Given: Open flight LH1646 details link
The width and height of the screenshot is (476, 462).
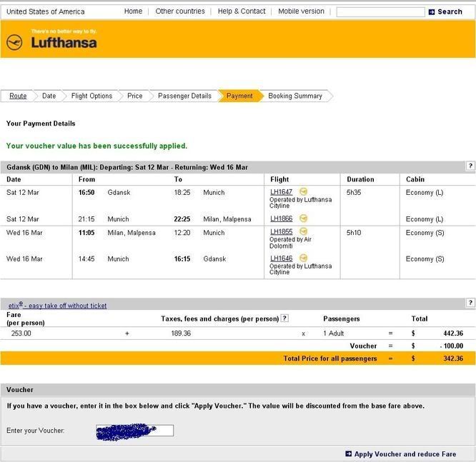Looking at the screenshot, I should pos(281,258).
